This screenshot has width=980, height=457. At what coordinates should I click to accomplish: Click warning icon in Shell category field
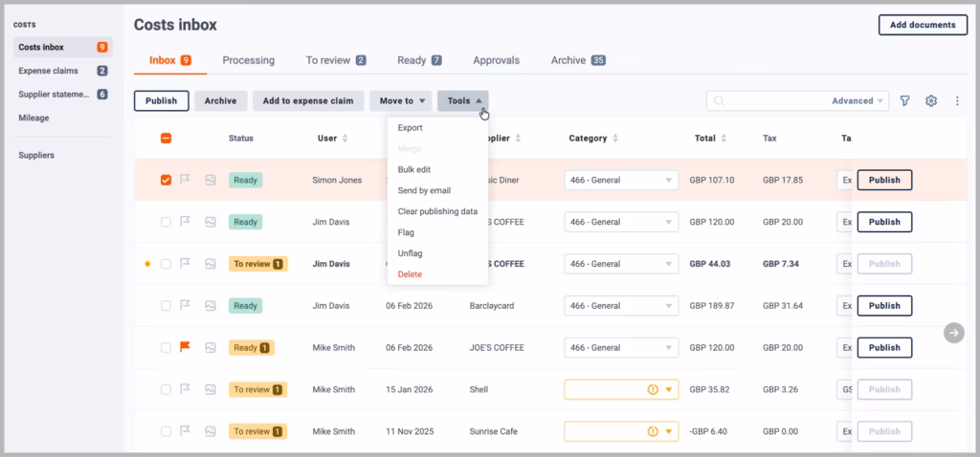[x=653, y=389]
